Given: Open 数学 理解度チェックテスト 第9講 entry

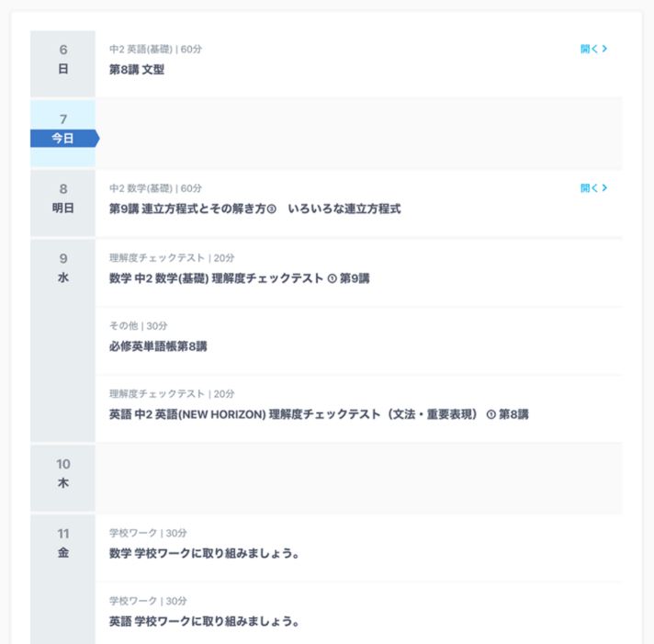Looking at the screenshot, I should click(359, 273).
